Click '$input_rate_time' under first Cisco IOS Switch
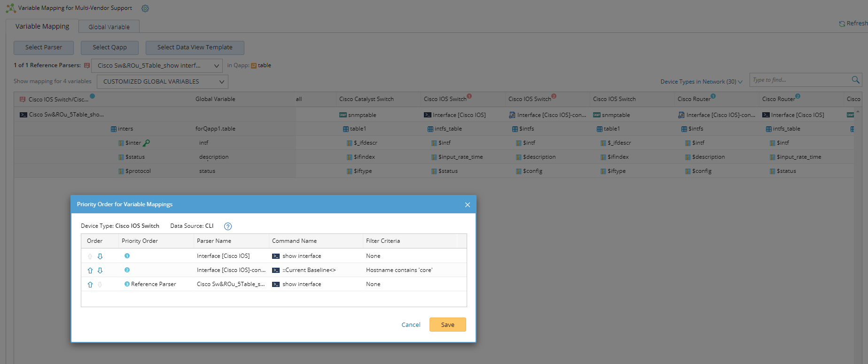 click(461, 157)
